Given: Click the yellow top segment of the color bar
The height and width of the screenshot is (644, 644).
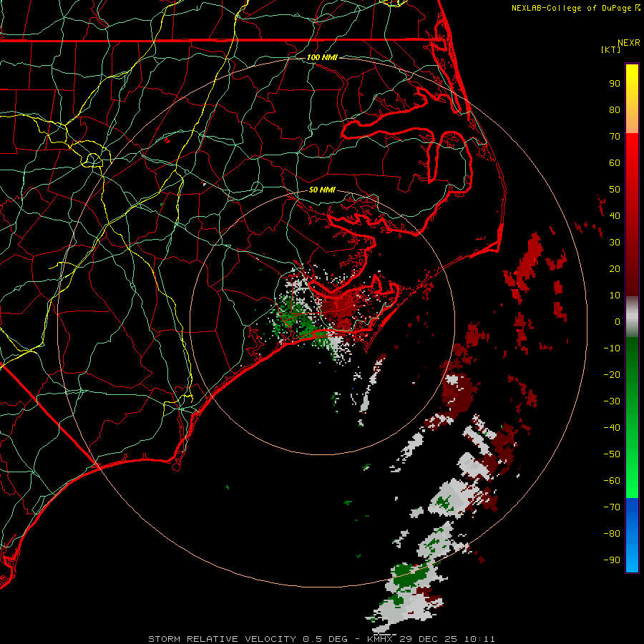Looking at the screenshot, I should coord(632,99).
